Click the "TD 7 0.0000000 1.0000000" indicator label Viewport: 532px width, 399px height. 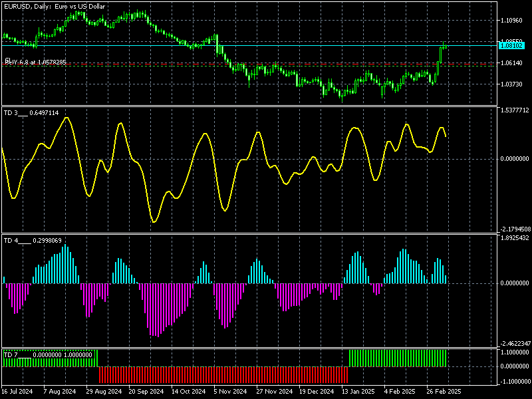(x=48, y=355)
